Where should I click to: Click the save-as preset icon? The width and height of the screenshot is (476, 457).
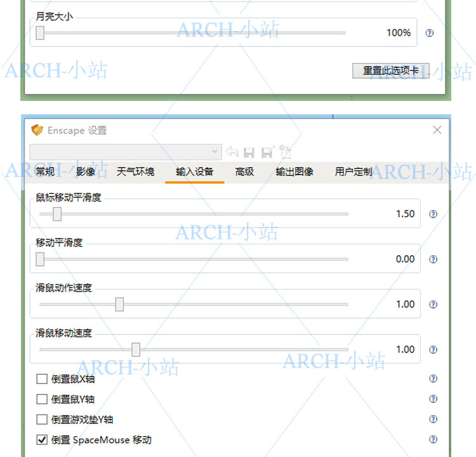[x=267, y=152]
